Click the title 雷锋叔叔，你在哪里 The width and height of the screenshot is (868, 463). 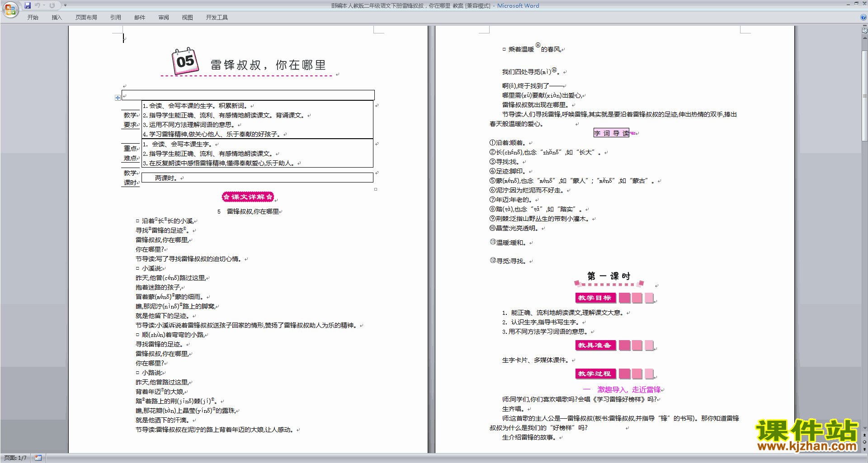coord(269,65)
